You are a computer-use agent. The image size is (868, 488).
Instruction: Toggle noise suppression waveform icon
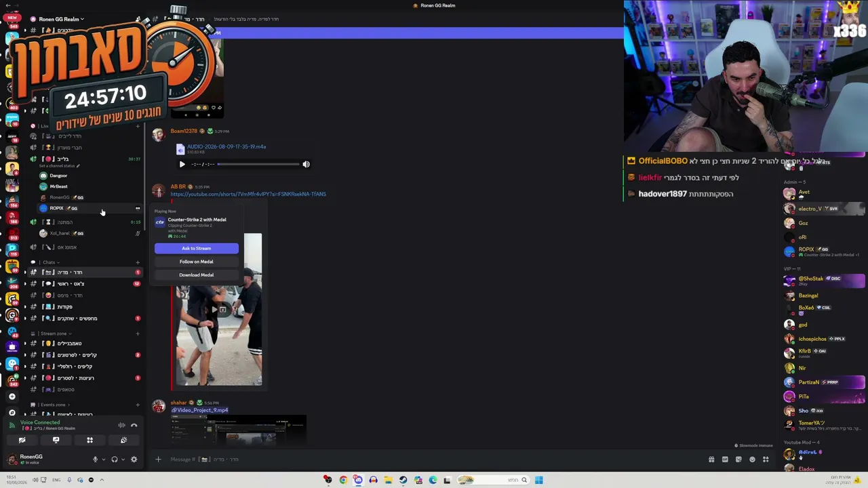pyautogui.click(x=121, y=426)
